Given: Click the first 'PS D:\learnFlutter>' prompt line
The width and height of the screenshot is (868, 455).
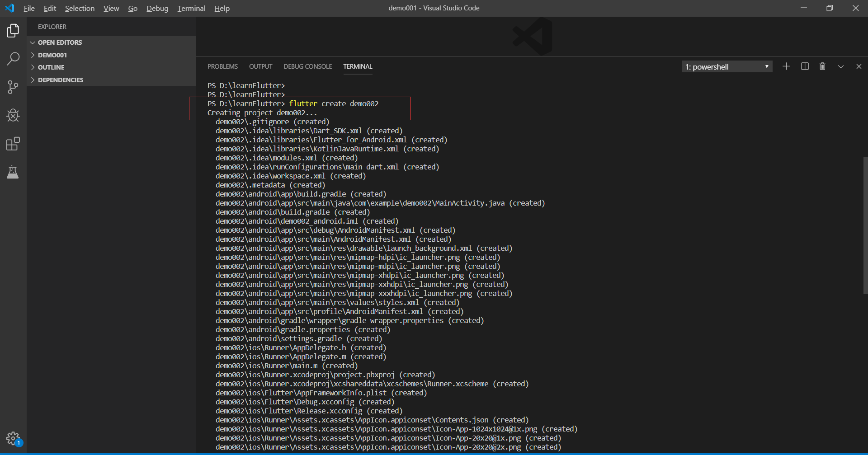Looking at the screenshot, I should point(246,85).
